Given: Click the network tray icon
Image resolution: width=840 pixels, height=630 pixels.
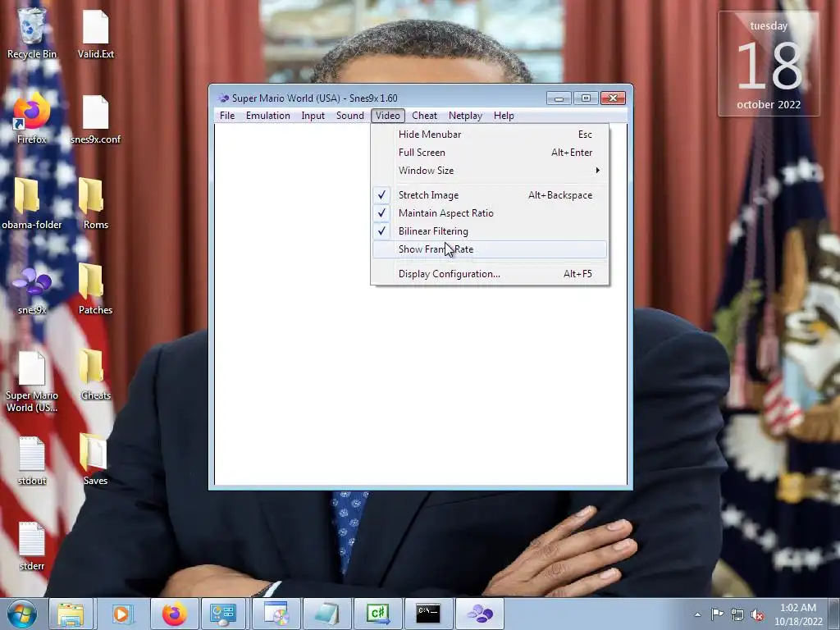Looking at the screenshot, I should 737,614.
